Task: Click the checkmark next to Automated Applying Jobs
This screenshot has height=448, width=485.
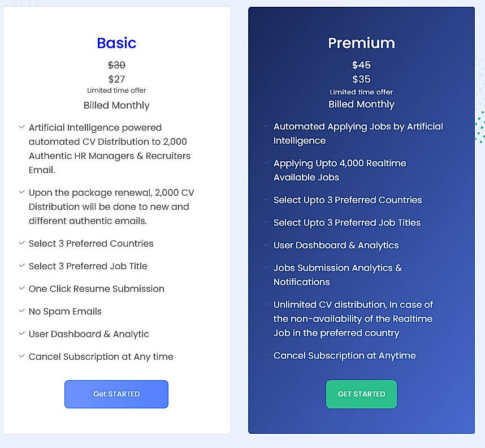Action: click(266, 126)
